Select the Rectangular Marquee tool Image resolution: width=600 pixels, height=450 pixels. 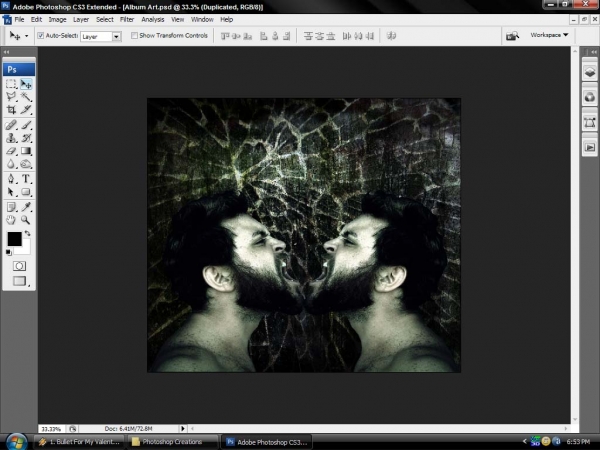tap(11, 84)
